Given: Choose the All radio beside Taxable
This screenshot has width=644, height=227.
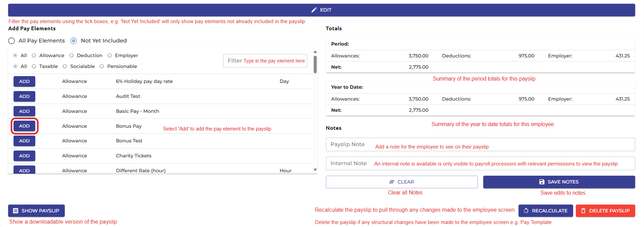Looking at the screenshot, I should point(15,66).
